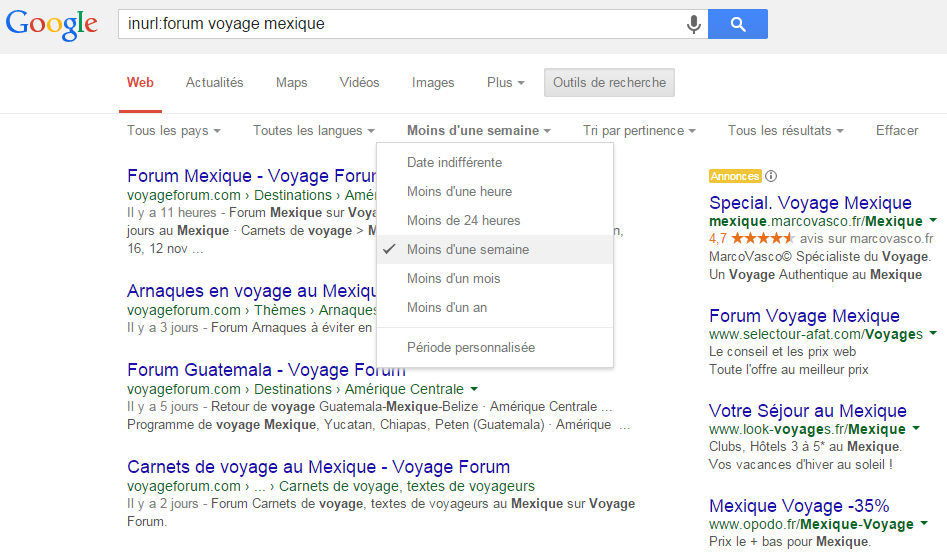Click the blue search magnifier button
Screen dimensions: 947x552
(x=737, y=24)
